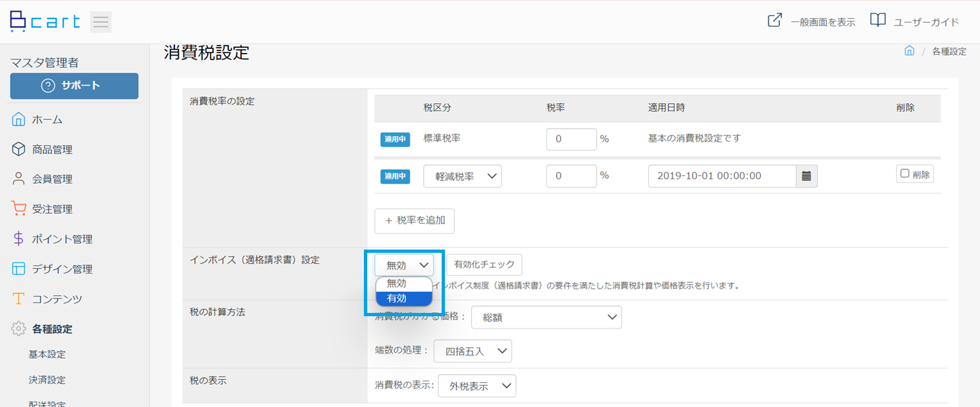Click the question mark support icon

click(x=48, y=86)
